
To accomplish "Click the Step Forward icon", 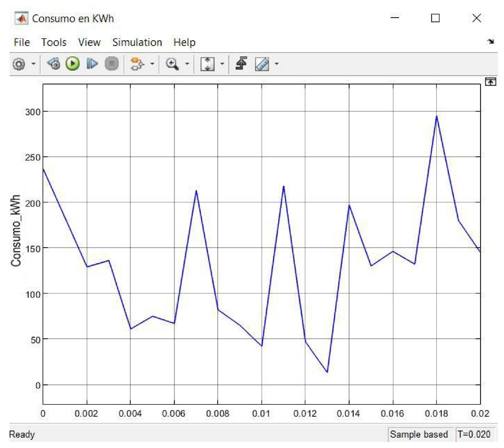I will pos(92,63).
